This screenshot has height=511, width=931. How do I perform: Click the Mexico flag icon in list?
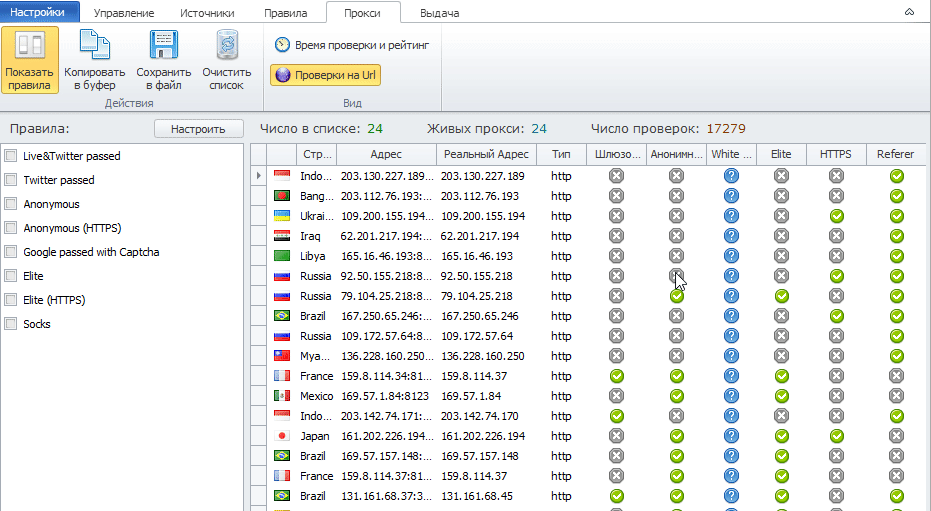click(x=282, y=396)
